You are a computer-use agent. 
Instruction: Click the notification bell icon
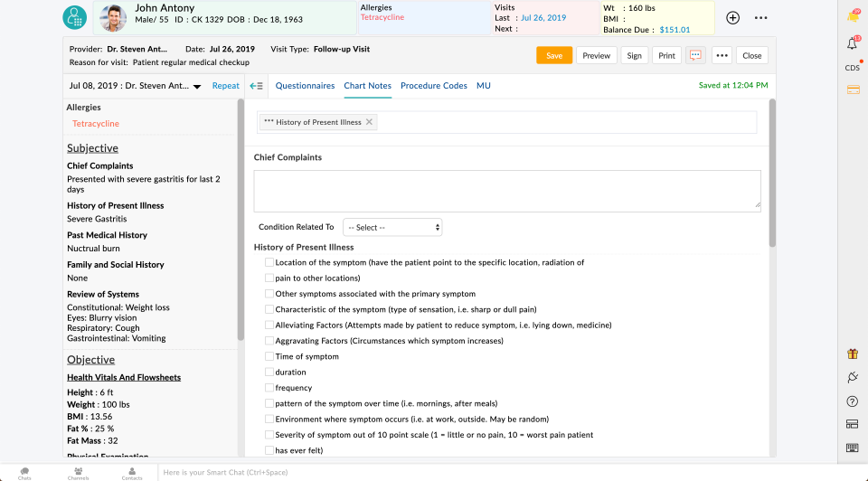852,43
